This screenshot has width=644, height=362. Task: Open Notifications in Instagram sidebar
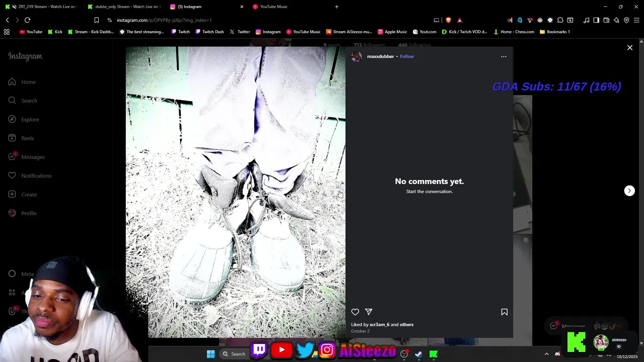30,175
